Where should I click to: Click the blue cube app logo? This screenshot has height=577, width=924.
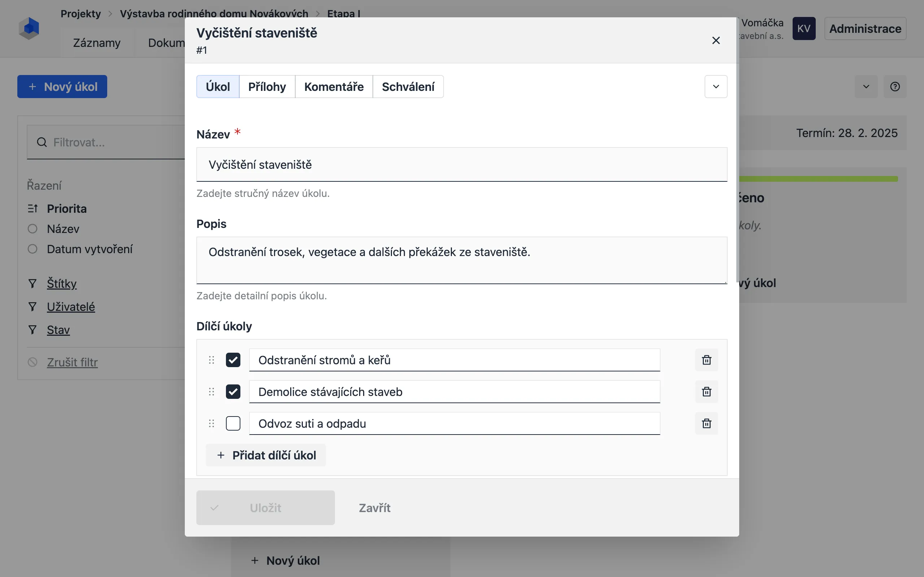[x=29, y=28]
